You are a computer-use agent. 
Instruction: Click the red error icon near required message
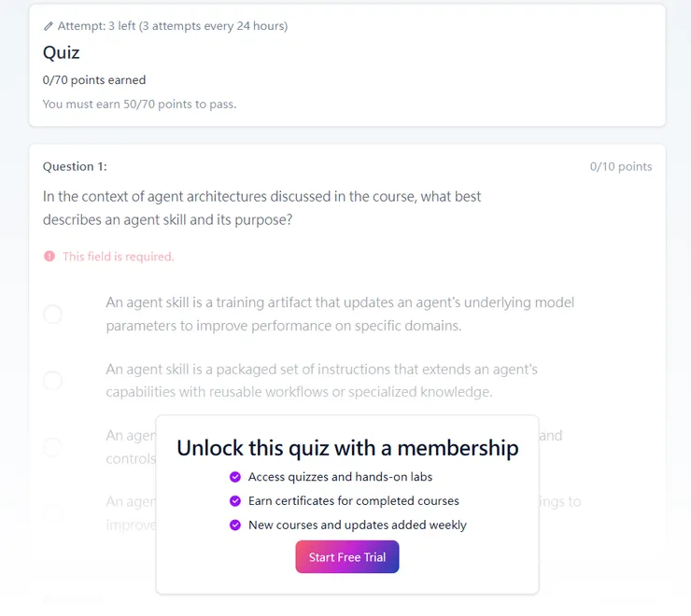tap(49, 256)
